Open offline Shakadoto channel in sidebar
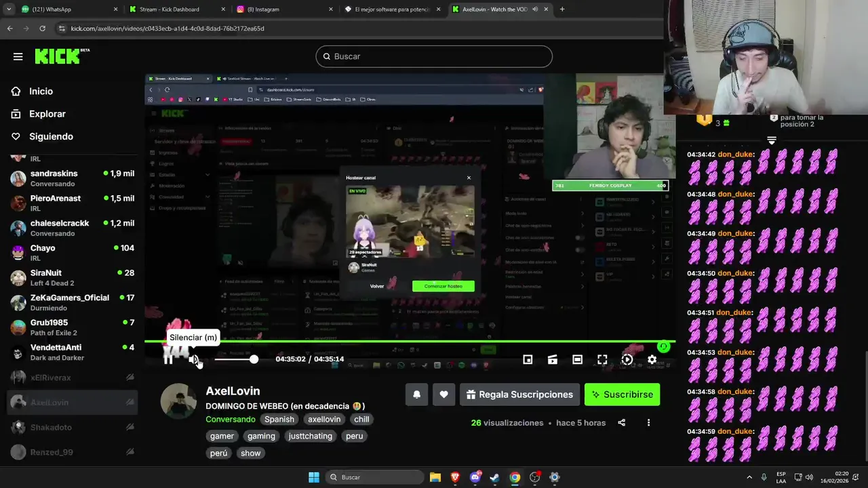This screenshot has height=488, width=868. (72, 427)
